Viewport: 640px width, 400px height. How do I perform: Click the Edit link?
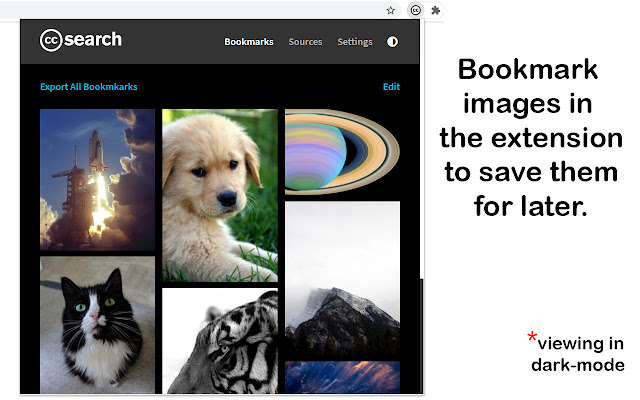[x=391, y=87]
